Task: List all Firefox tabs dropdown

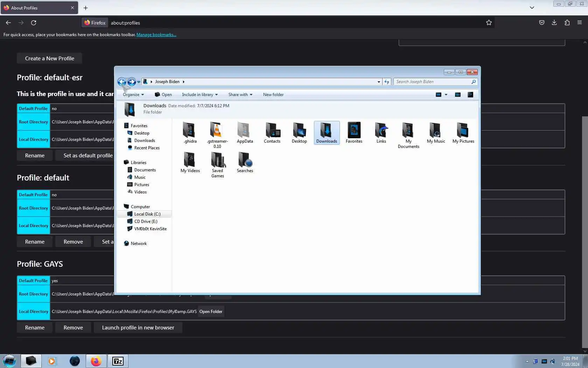Action: point(532,8)
